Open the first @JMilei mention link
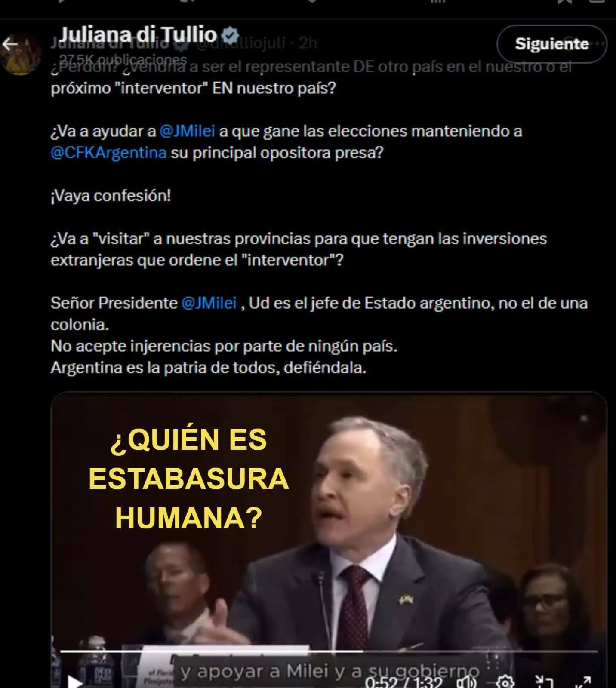The image size is (616, 688). coord(187,131)
